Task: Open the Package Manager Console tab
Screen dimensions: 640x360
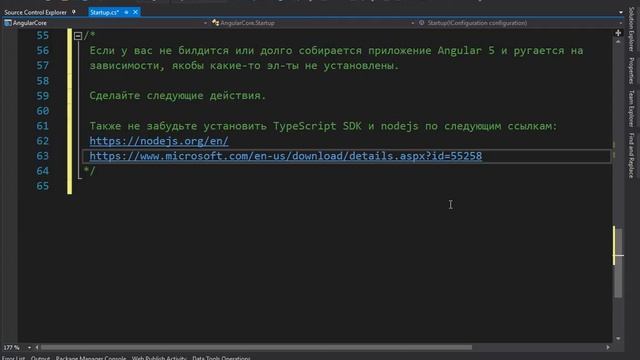Action: click(x=91, y=358)
